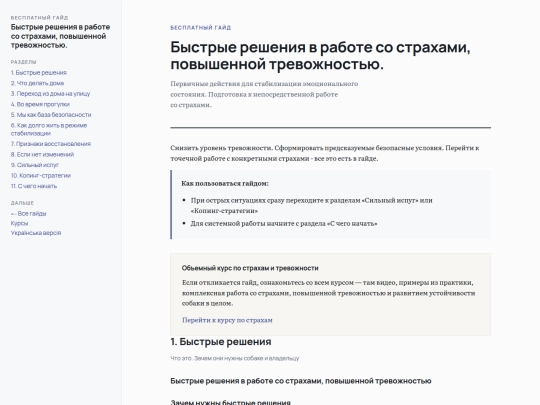Viewport: 540px width, 405px height.
Task: Click intro paragraph 'Снизить уровень тревожности'
Action: coord(325,153)
